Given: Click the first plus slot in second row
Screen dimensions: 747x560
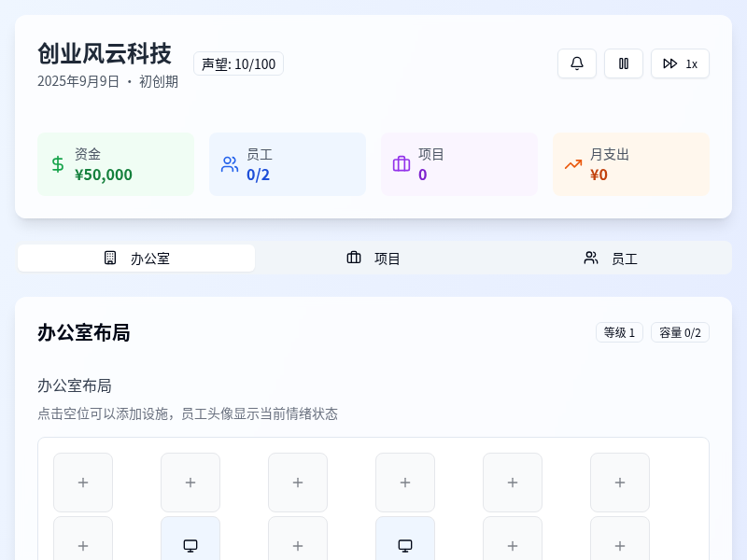Looking at the screenshot, I should coord(83,539).
